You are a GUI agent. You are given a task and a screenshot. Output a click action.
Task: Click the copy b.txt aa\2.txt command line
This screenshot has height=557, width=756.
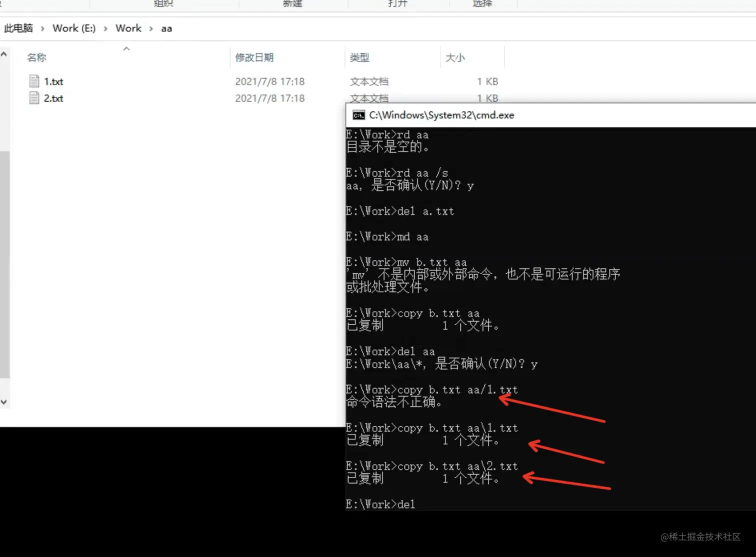[x=432, y=466]
